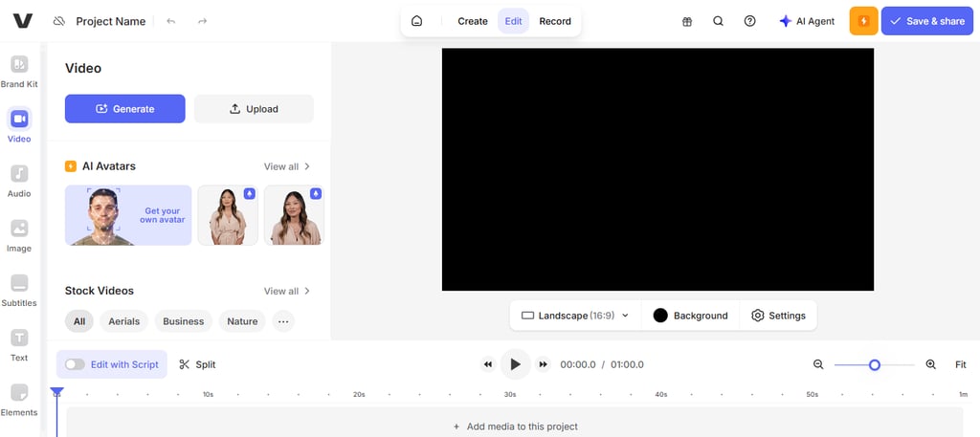Click the orange lightning upgrade button
Screen dimensions: 980x437
pyautogui.click(x=864, y=21)
